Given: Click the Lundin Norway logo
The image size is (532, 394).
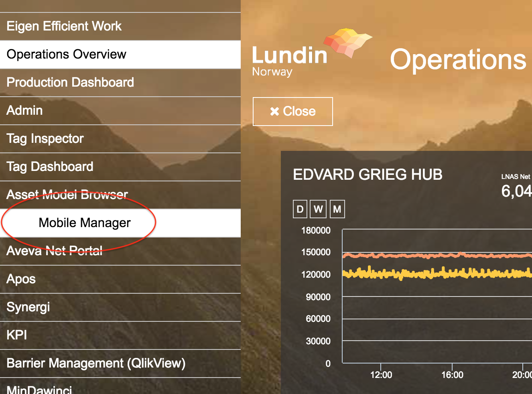Looking at the screenshot, I should click(312, 53).
